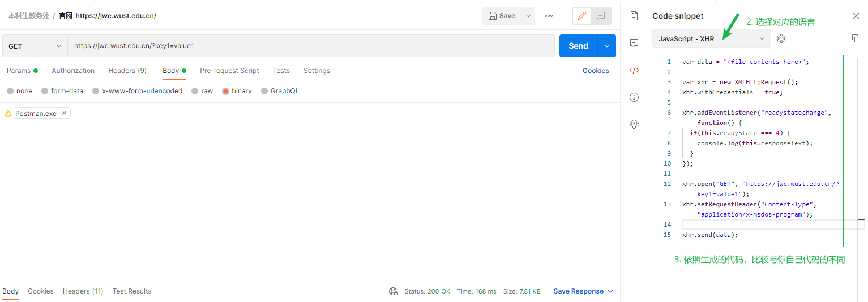
Task: Open the related requests lightbulb icon
Action: coord(634,124)
